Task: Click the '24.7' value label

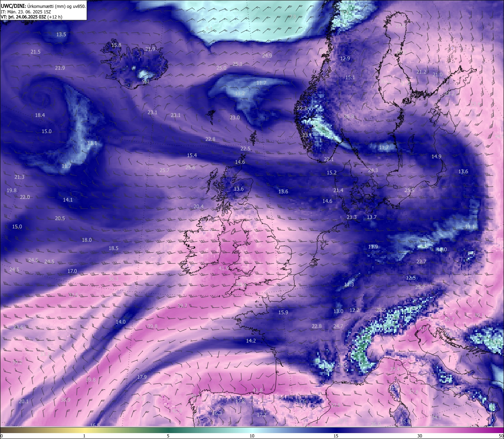Action: (x=338, y=326)
